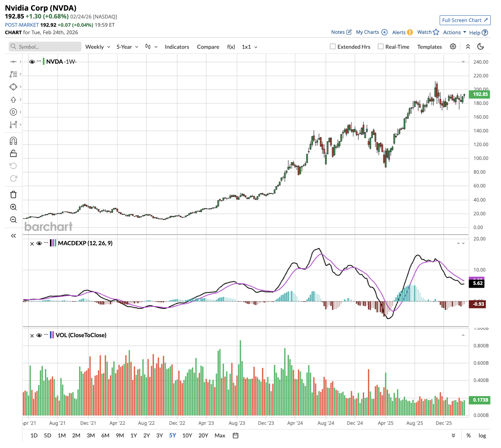Open the Alerts notification icon

[410, 32]
